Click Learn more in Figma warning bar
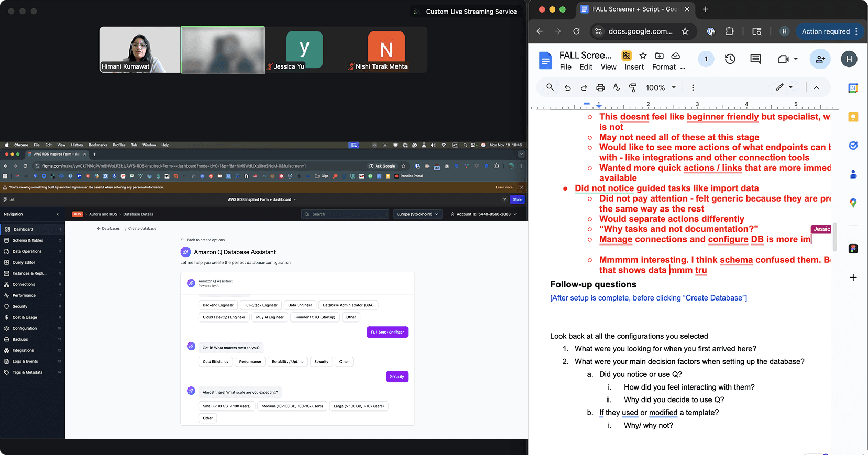This screenshot has height=455, width=868. point(504,187)
